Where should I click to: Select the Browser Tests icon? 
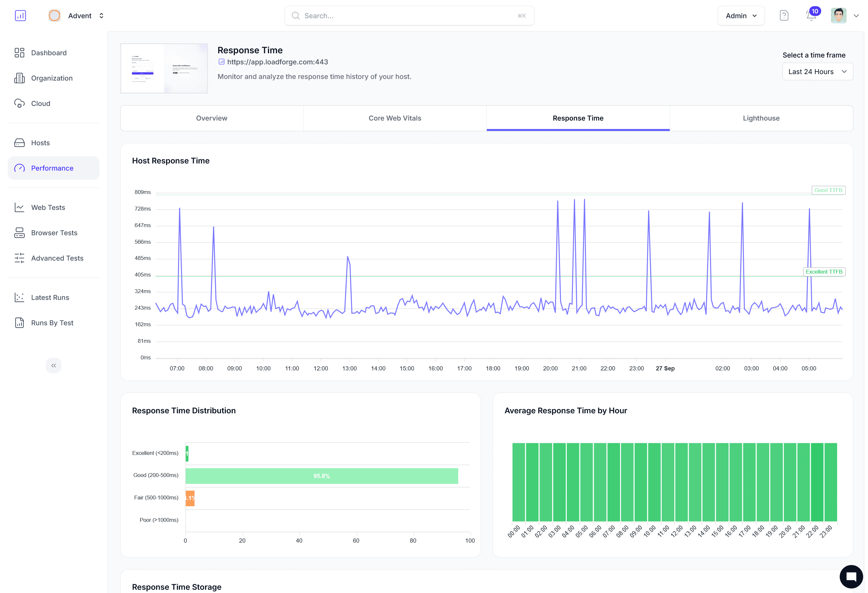pos(20,233)
